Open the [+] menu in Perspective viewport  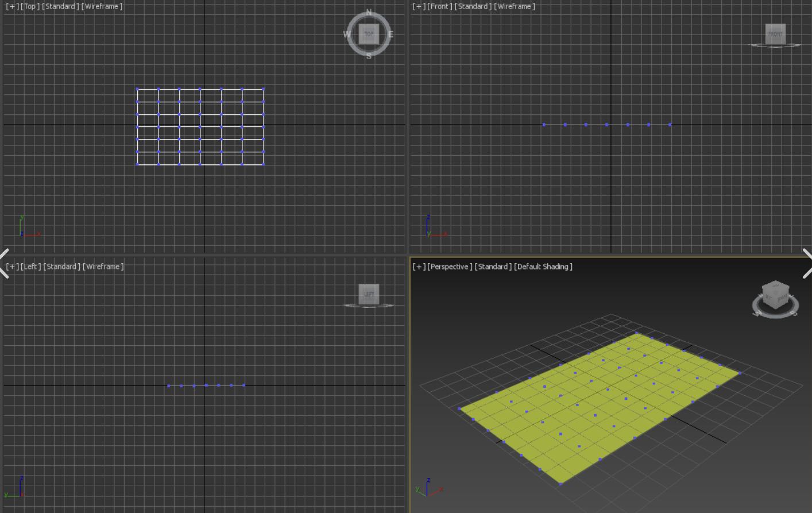[419, 267]
